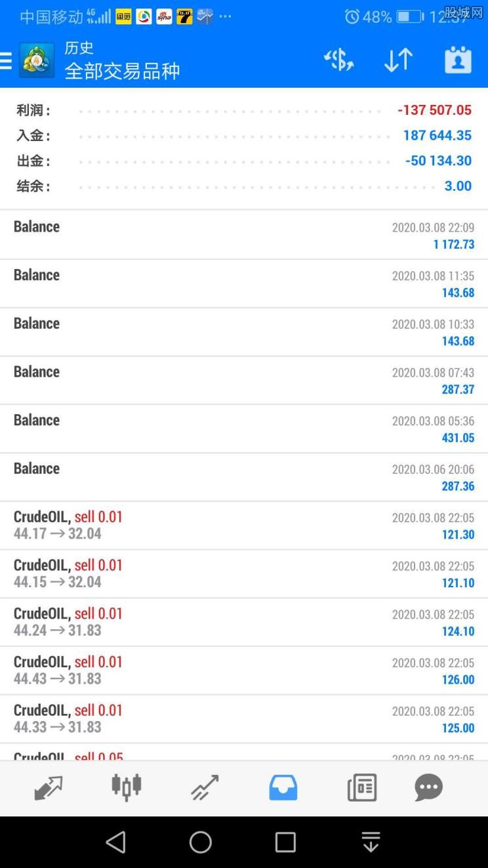
Task: Go to the Trade tab icon
Action: [205, 788]
